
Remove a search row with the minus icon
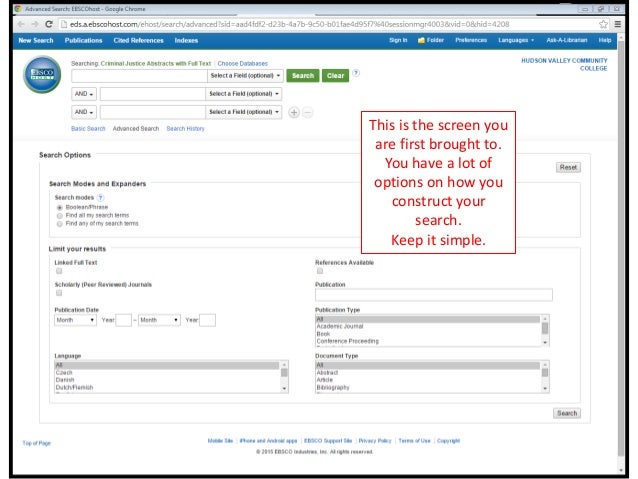point(308,112)
